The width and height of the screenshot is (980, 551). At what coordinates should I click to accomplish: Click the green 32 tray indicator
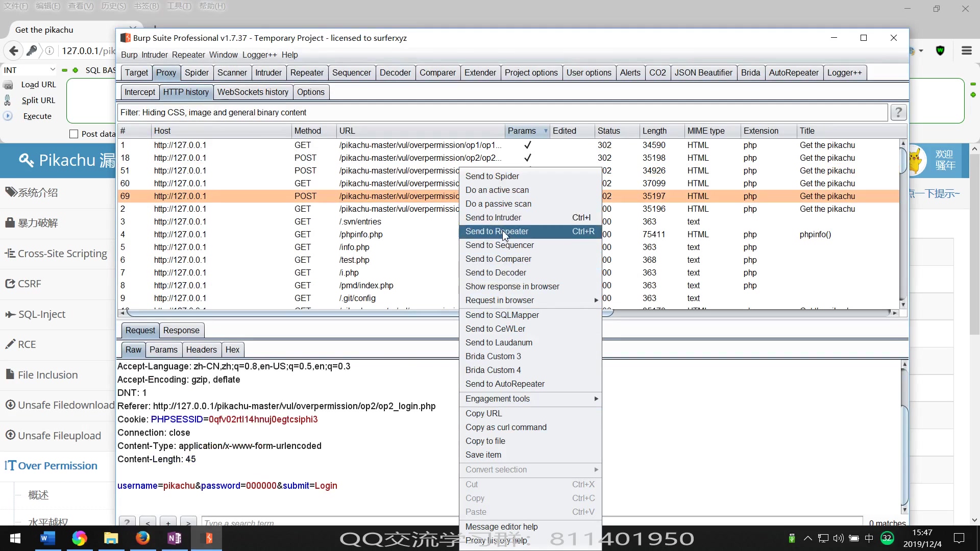(x=887, y=538)
